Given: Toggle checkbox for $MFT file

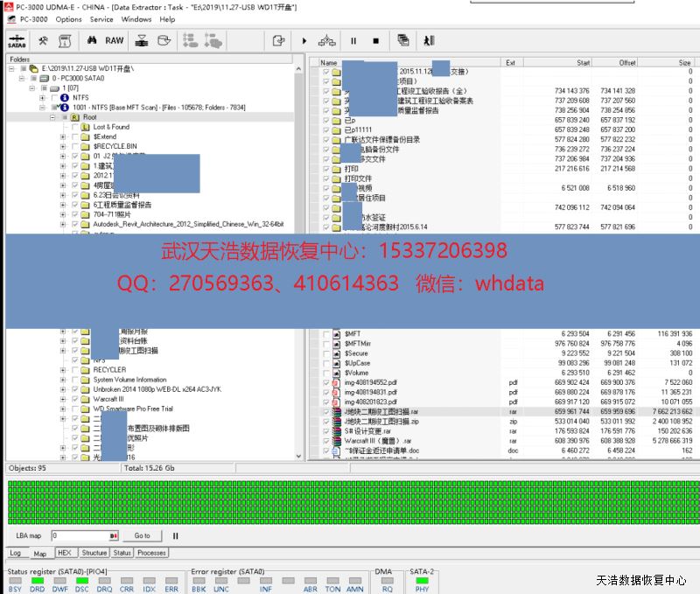Looking at the screenshot, I should (x=325, y=334).
